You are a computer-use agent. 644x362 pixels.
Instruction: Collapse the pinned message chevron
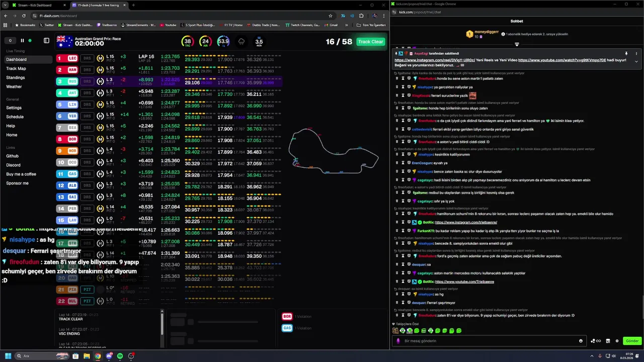coord(636,61)
